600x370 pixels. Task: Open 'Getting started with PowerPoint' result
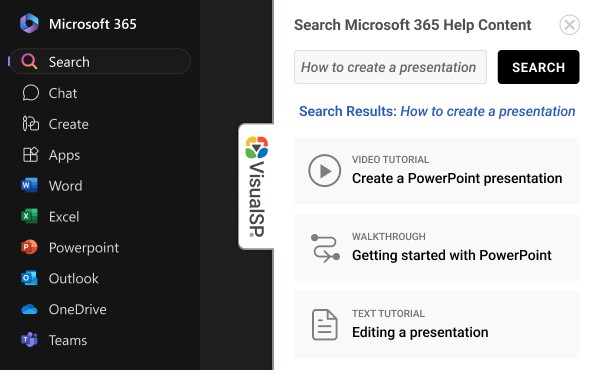click(x=437, y=248)
